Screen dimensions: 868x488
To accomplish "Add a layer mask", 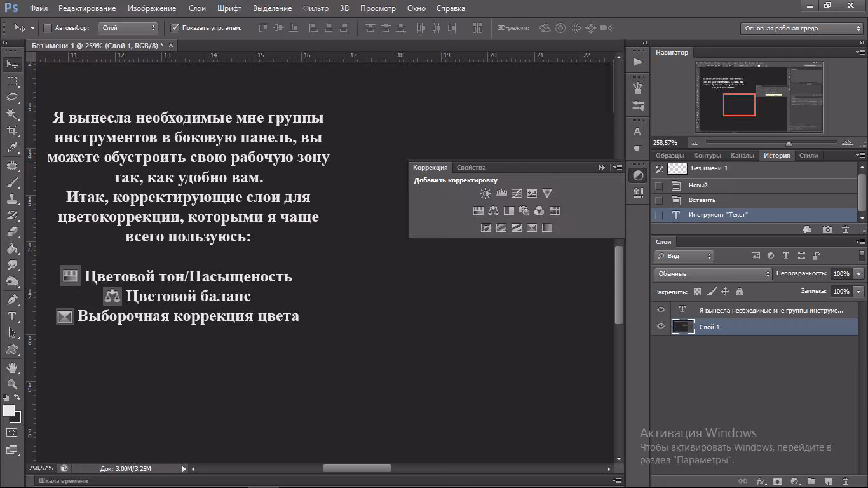I will click(x=776, y=482).
